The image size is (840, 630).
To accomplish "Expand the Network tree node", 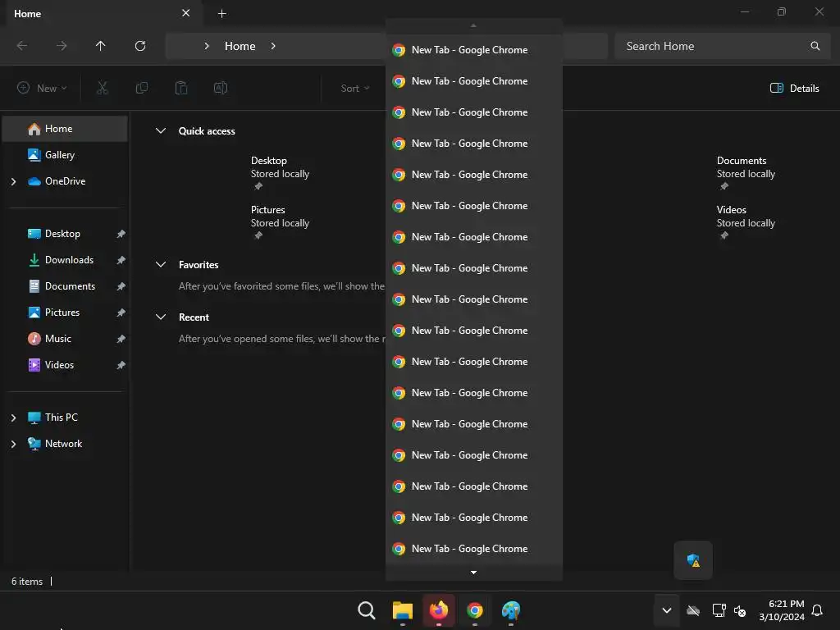I will pyautogui.click(x=13, y=444).
